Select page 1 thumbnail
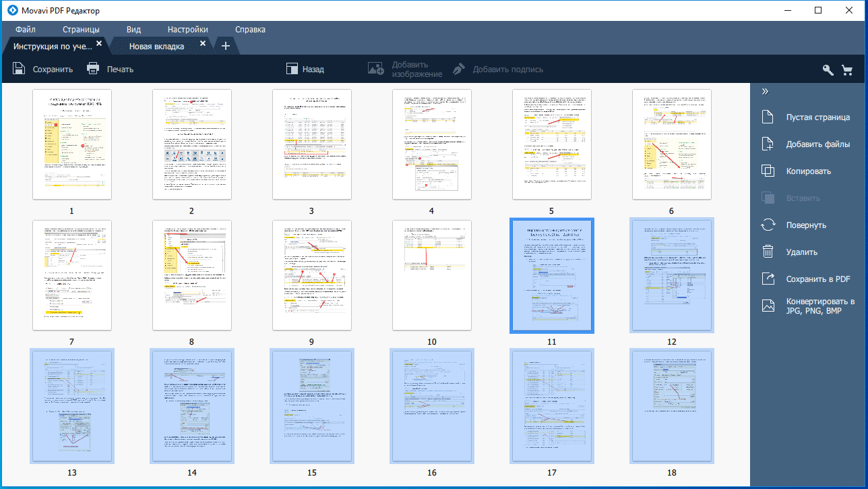Viewport: 868px width, 489px height. [71, 144]
